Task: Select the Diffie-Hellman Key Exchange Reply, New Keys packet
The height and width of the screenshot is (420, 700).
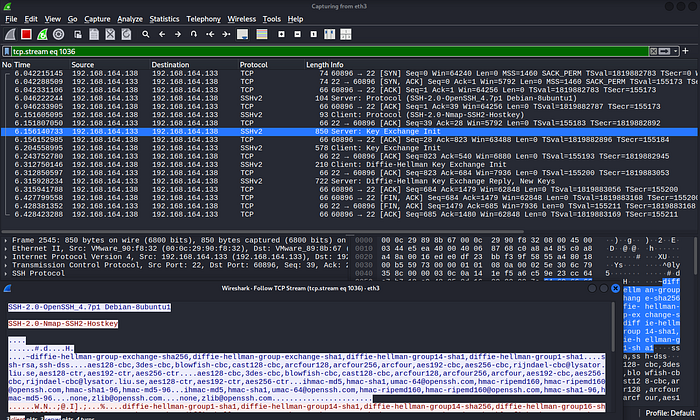Action: click(349, 181)
